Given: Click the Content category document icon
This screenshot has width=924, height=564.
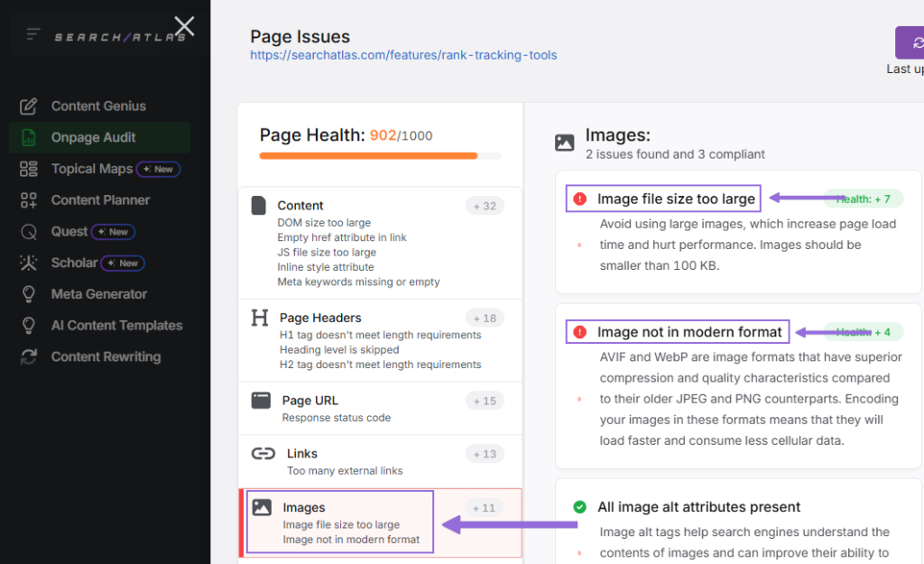Looking at the screenshot, I should tap(259, 206).
